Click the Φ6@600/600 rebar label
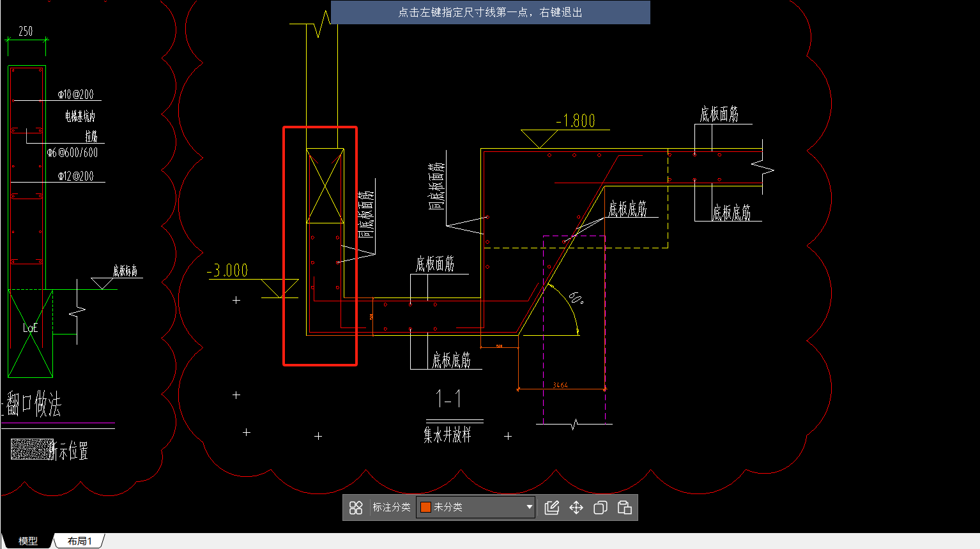 (x=72, y=153)
